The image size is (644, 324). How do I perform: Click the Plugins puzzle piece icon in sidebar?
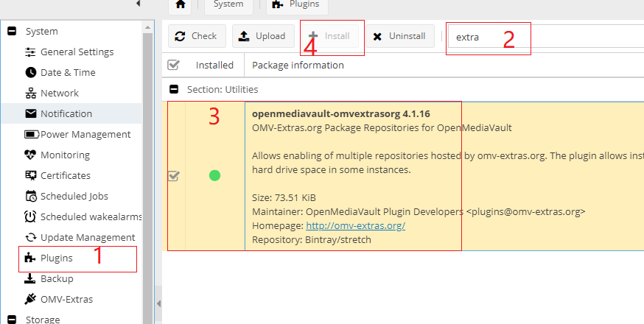30,258
